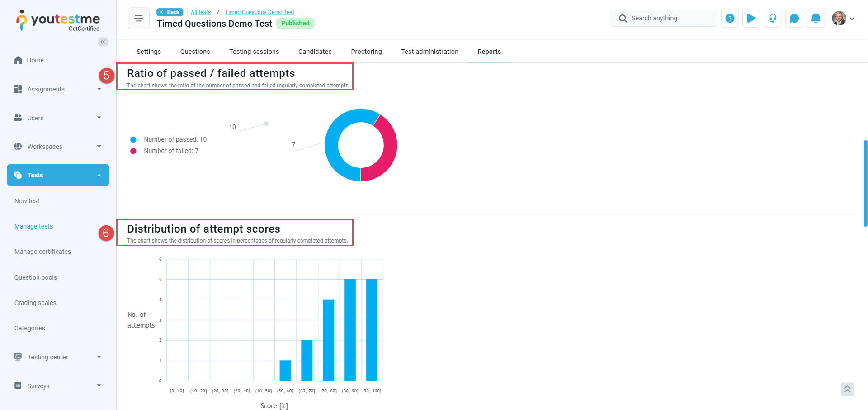Click the Testing center icon
The height and width of the screenshot is (410, 868).
[18, 357]
